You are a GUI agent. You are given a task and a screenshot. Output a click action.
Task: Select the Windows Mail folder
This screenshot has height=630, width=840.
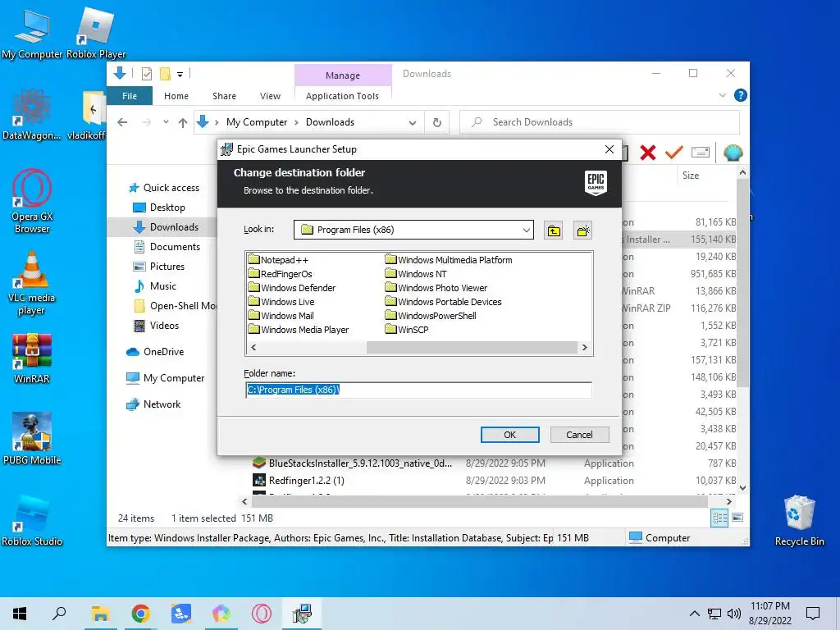[x=281, y=316]
